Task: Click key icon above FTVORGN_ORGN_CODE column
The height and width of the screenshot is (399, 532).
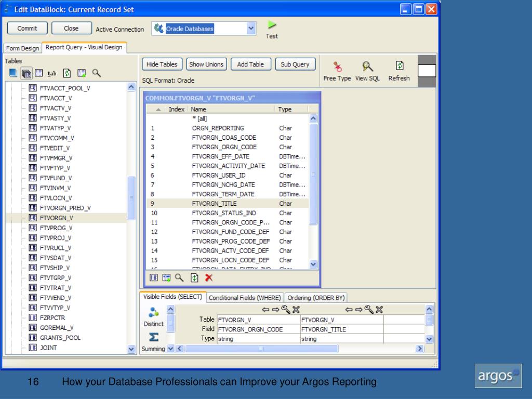Action: (x=286, y=309)
